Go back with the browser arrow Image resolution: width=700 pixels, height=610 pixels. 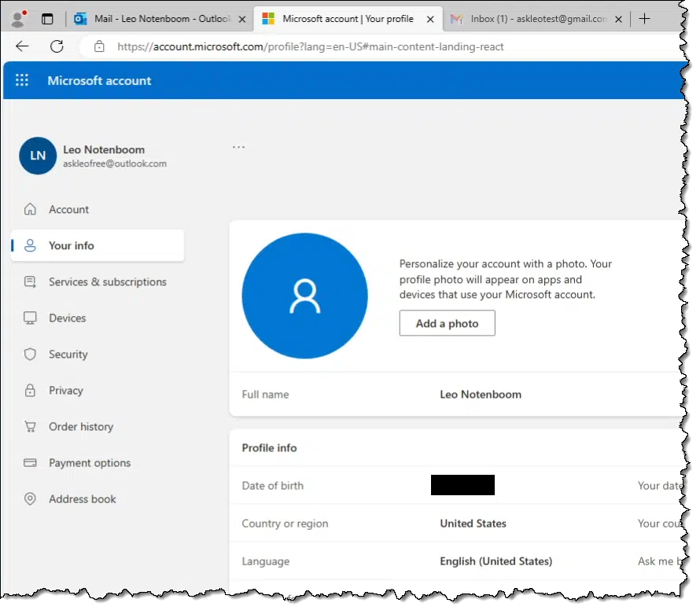[22, 46]
